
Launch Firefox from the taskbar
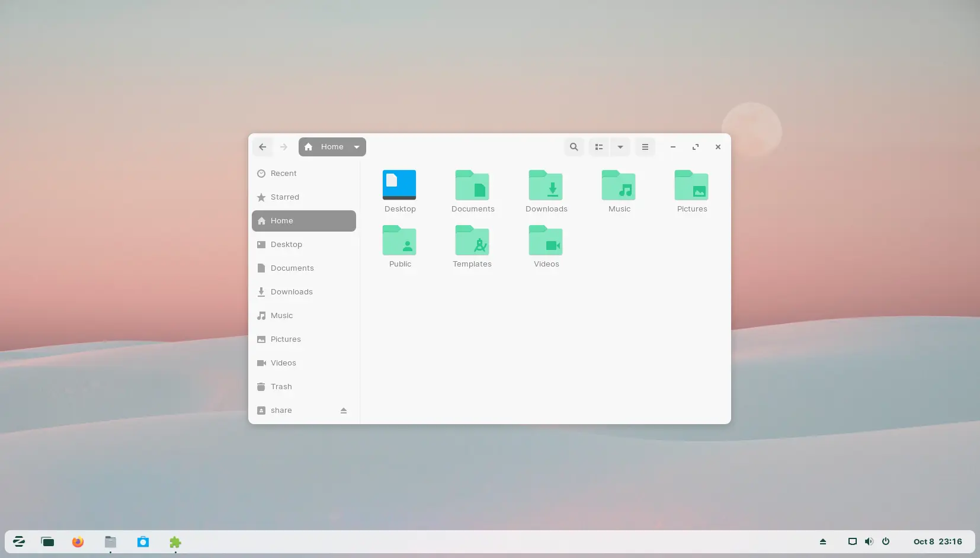tap(78, 542)
